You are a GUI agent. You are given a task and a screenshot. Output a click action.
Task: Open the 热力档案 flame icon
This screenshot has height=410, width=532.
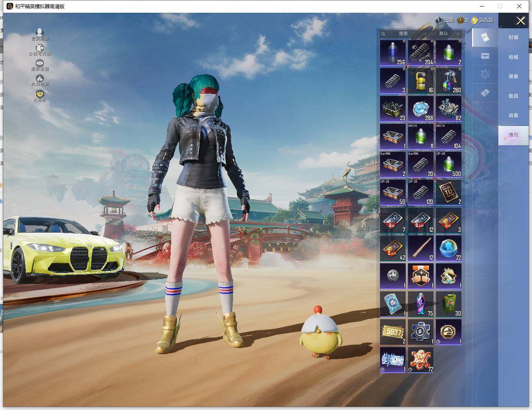tap(40, 78)
